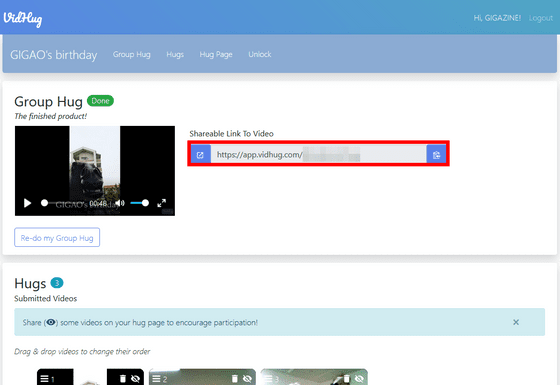Open the Hugs navigation tab
Screen dimensions: 560x385
pos(175,54)
